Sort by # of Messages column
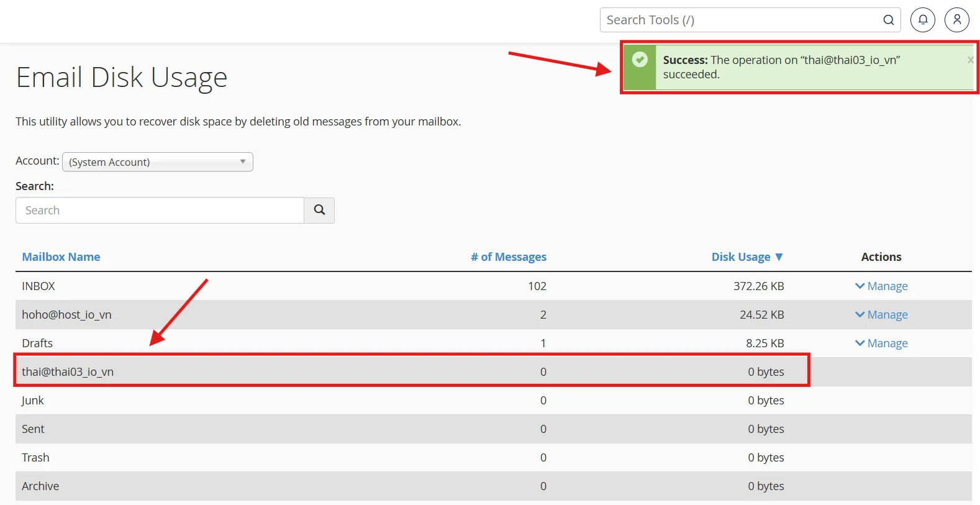Viewport: 980px width, 505px height. (508, 257)
